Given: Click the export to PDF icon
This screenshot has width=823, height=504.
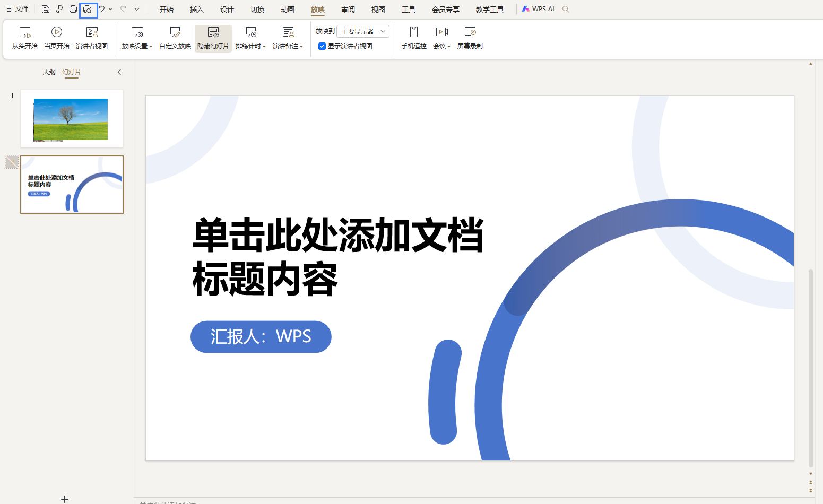Looking at the screenshot, I should click(x=59, y=9).
